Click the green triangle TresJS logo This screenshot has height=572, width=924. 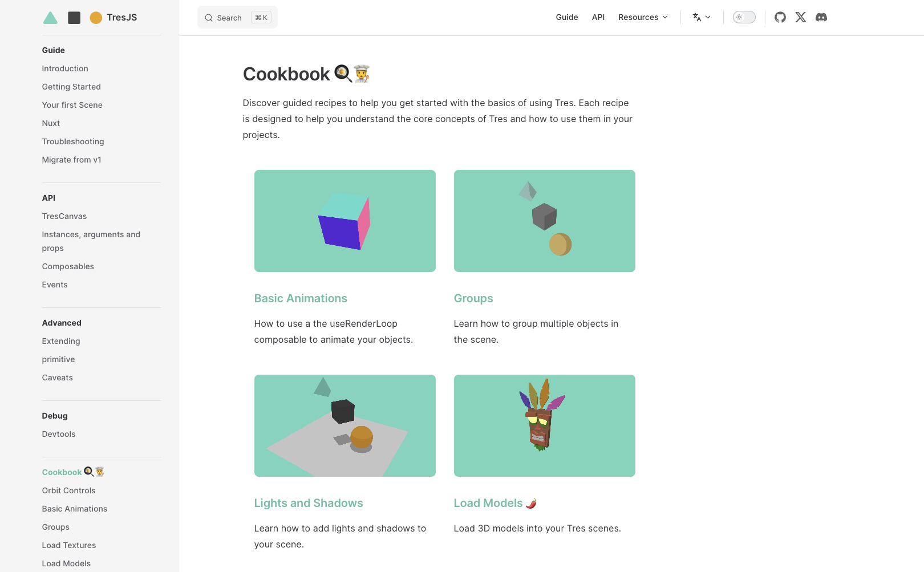[x=50, y=18]
